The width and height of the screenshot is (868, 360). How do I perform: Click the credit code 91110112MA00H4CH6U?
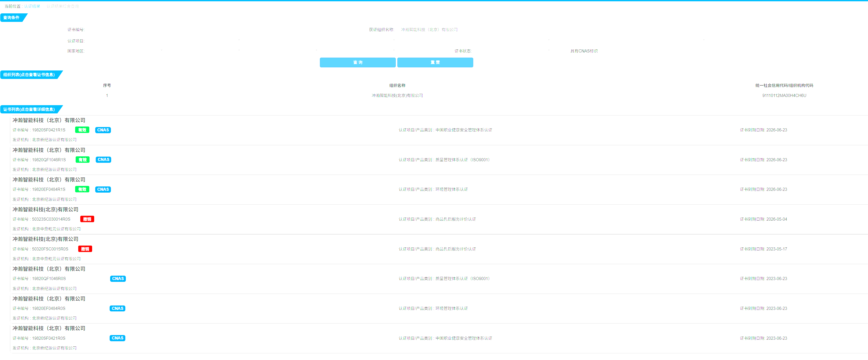point(784,96)
